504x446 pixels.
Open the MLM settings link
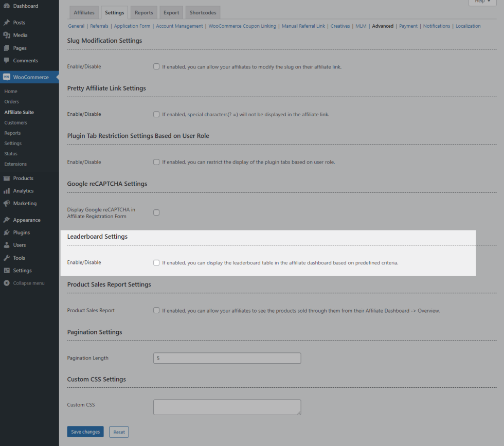[361, 26]
